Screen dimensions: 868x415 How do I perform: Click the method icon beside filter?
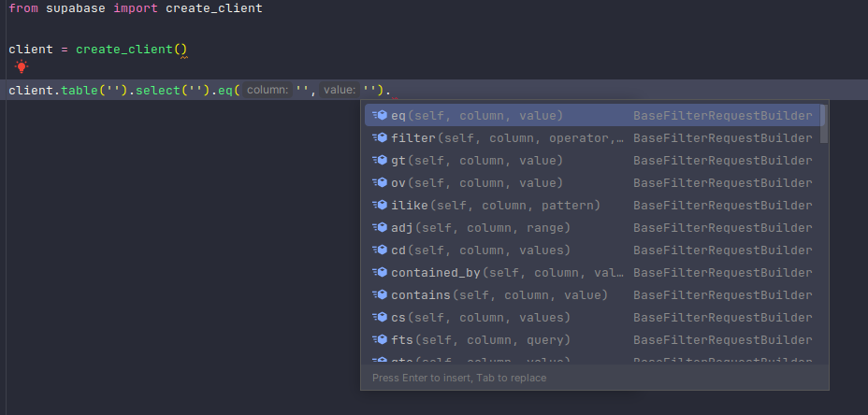[379, 137]
